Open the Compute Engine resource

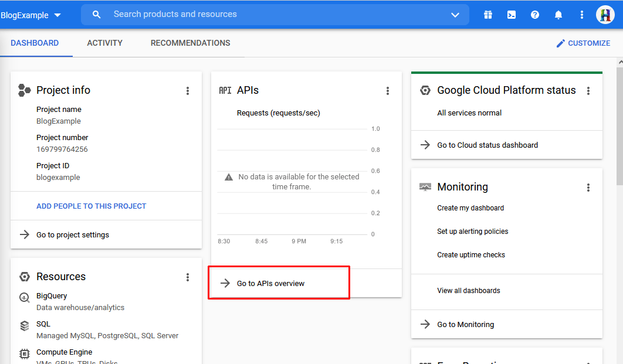click(65, 352)
